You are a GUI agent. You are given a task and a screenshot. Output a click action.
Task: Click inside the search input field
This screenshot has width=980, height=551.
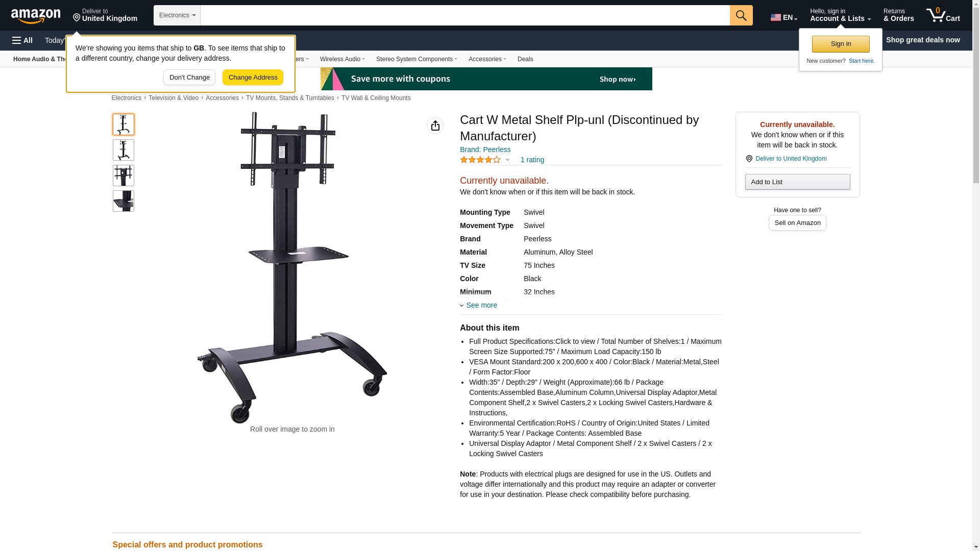click(465, 15)
